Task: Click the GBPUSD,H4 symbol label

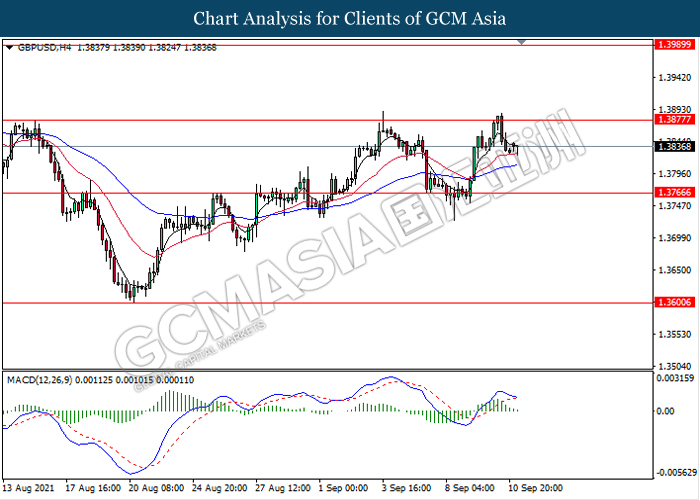Action: [40, 47]
